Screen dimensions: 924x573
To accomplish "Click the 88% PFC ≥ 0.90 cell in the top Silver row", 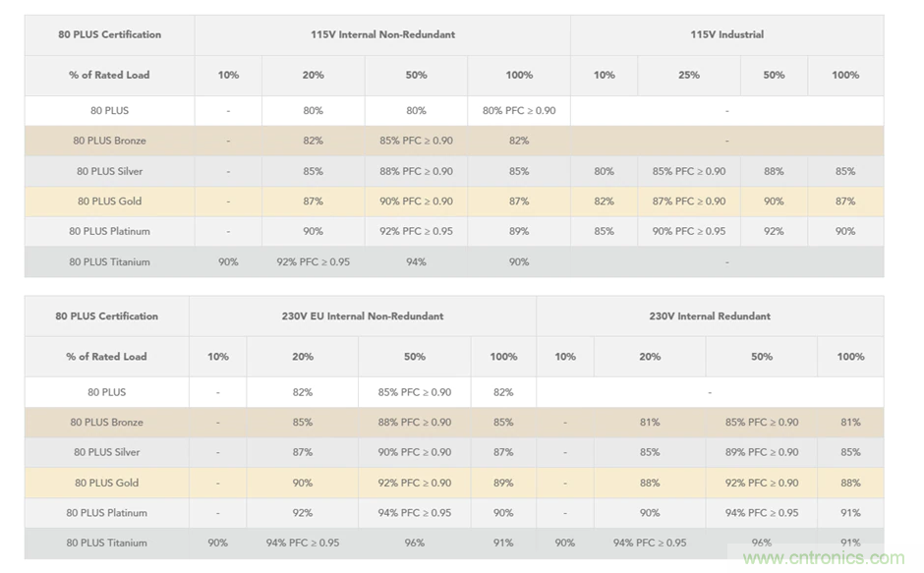I will pyautogui.click(x=416, y=171).
